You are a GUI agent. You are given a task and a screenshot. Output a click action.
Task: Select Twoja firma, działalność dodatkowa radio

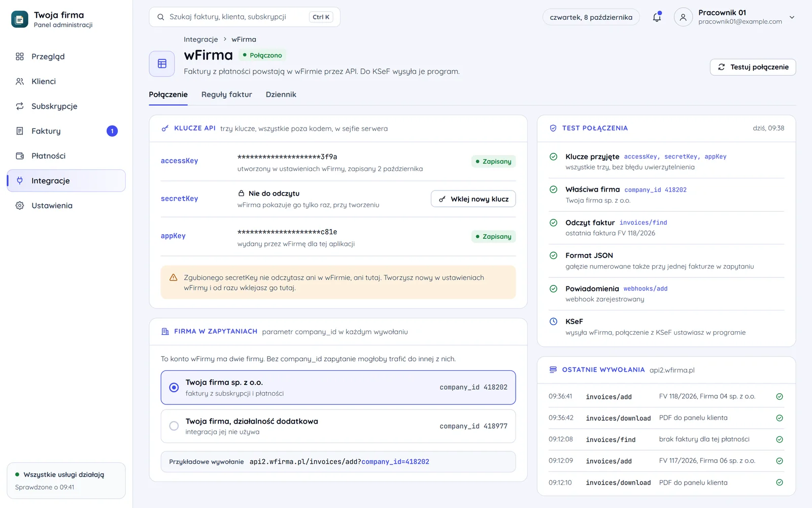[x=174, y=426]
